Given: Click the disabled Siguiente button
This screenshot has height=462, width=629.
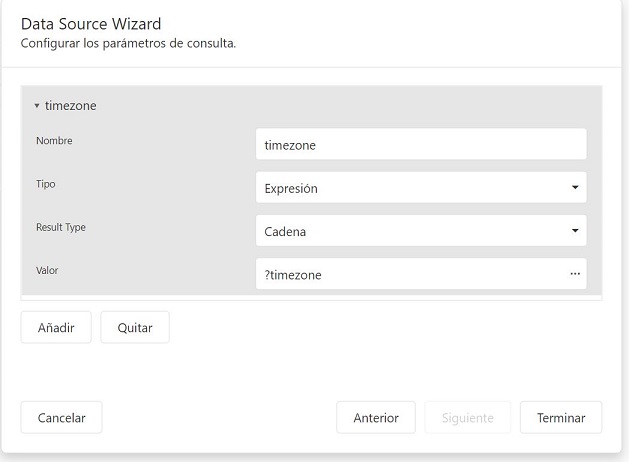Looking at the screenshot, I should coord(467,417).
